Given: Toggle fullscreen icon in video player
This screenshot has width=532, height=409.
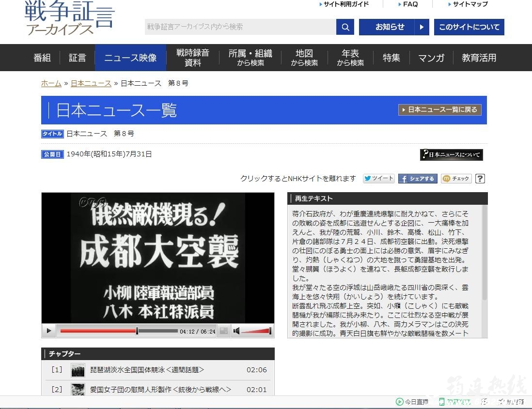Looking at the screenshot, I should tap(223, 331).
